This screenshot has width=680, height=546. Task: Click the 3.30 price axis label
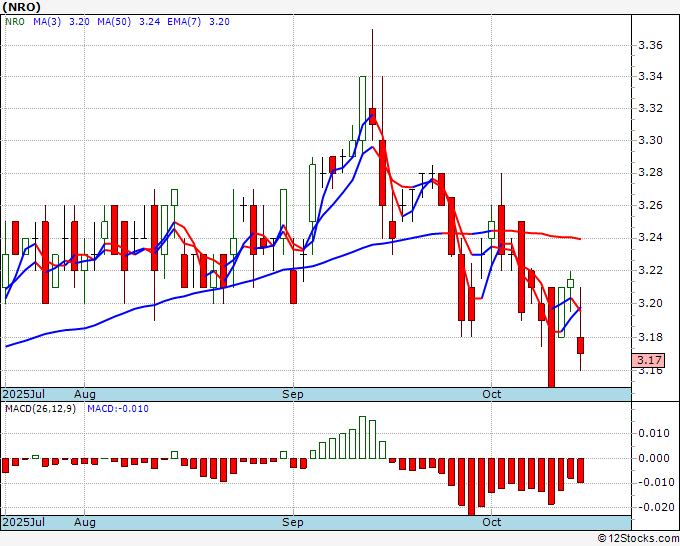651,141
